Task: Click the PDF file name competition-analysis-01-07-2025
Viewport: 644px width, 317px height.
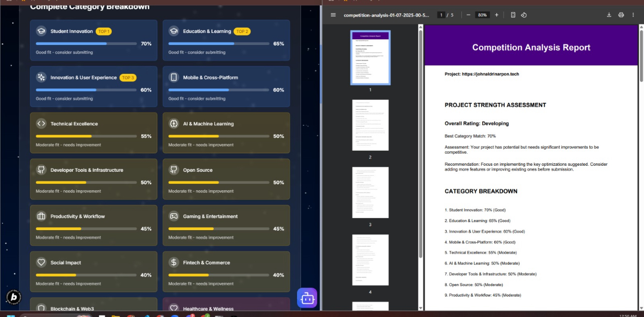Action: coord(386,15)
